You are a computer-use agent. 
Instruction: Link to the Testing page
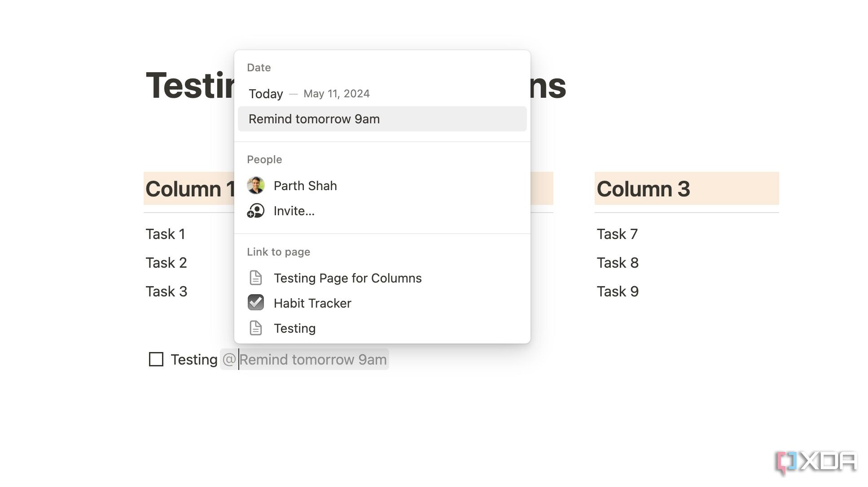click(294, 328)
